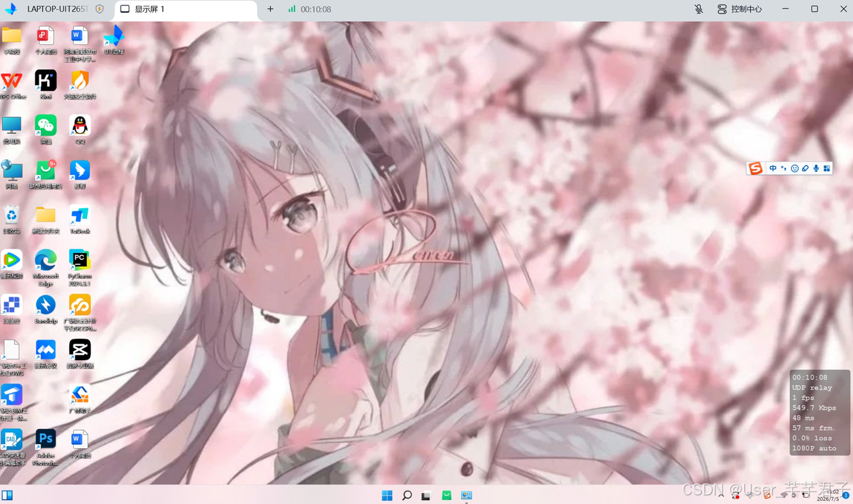Click the Sogou S logo on input bar
Viewport: 853px width, 504px height.
755,168
